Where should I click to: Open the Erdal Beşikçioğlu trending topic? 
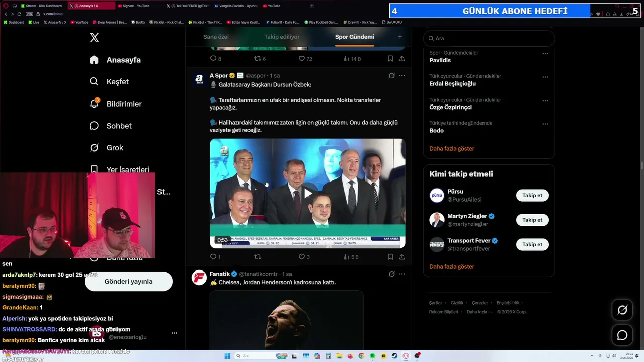[452, 84]
